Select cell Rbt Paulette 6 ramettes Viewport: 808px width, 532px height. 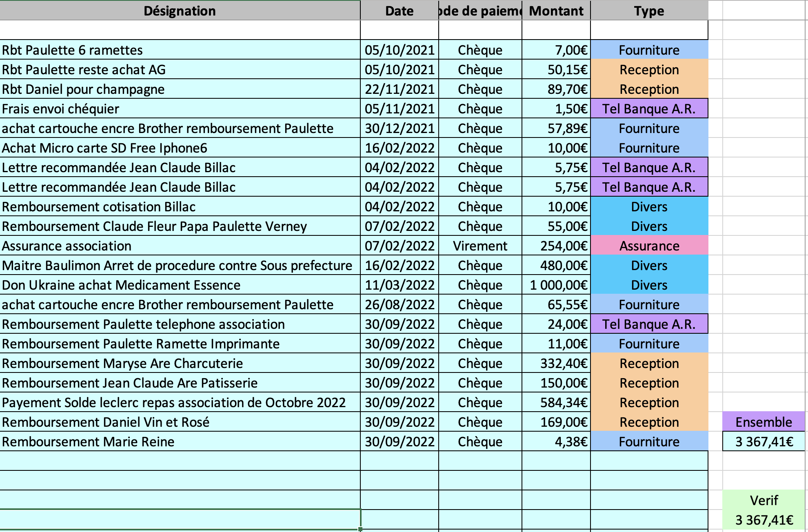coord(180,50)
